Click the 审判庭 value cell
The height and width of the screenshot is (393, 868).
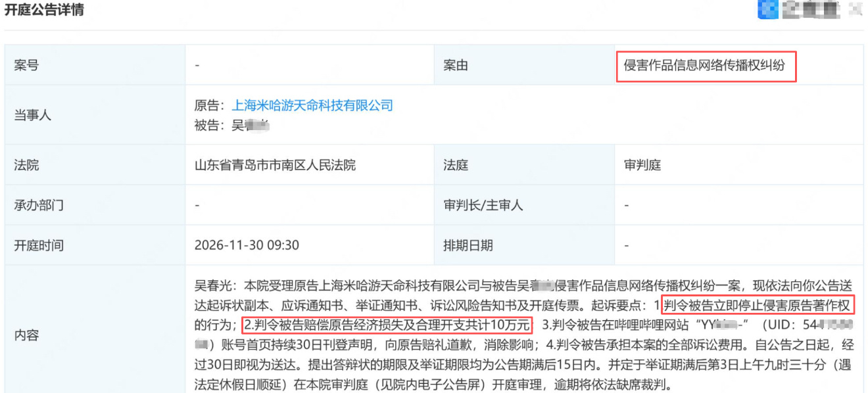738,165
